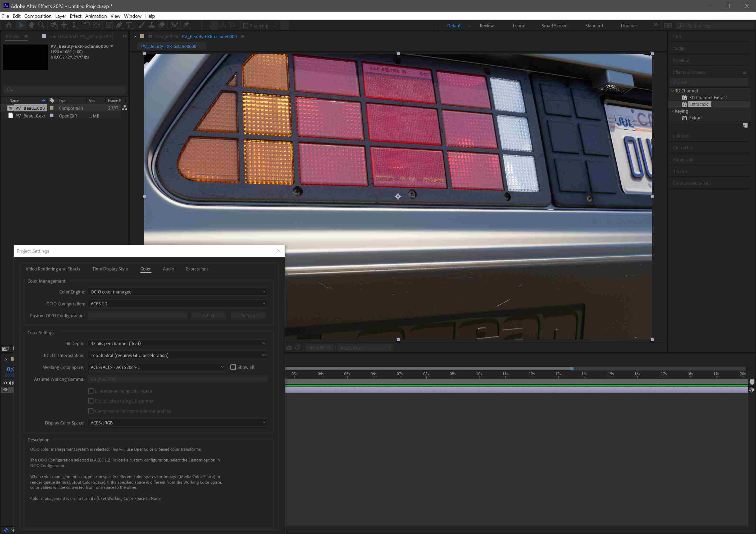The height and width of the screenshot is (534, 756).
Task: Activate the Pen tool
Action: [119, 25]
